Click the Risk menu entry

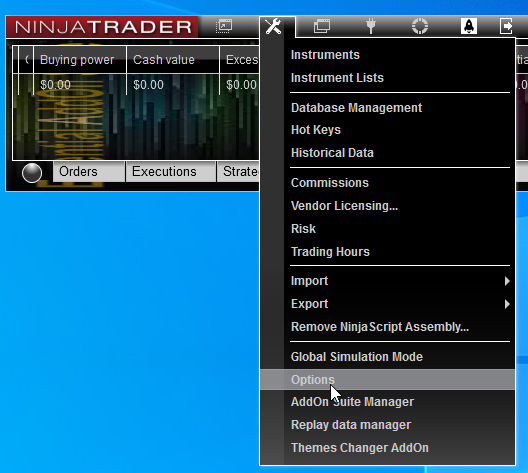pyautogui.click(x=387, y=229)
